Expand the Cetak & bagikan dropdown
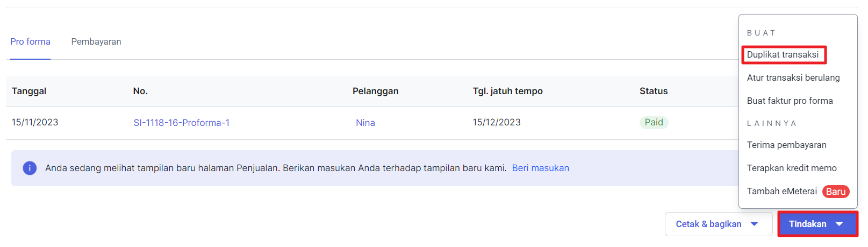This screenshot has width=868, height=247. pyautogui.click(x=719, y=224)
